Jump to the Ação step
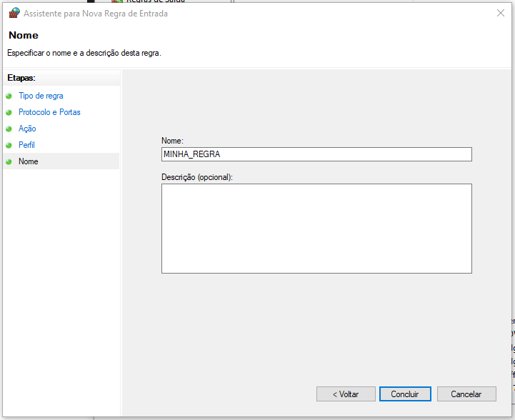The height and width of the screenshot is (420, 515). [x=27, y=129]
